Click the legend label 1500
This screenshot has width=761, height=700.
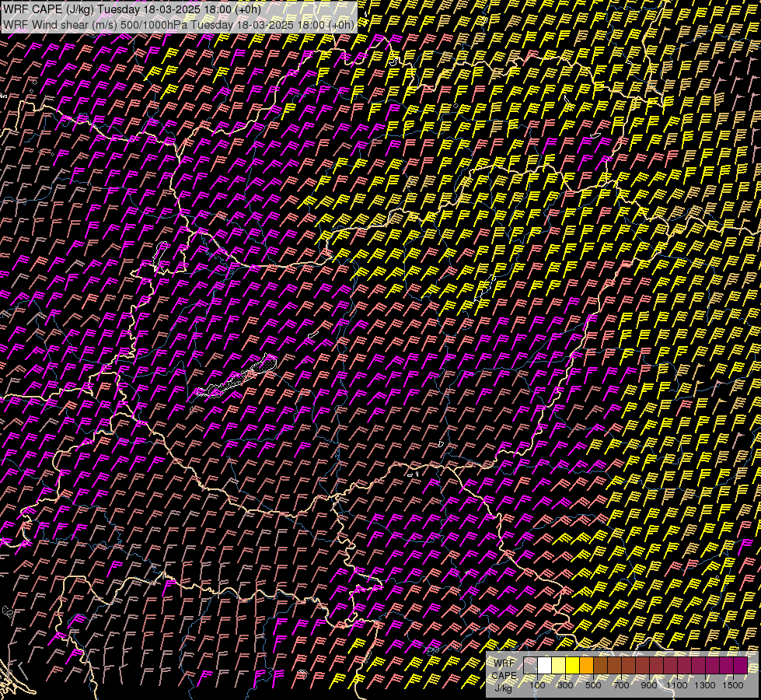(x=733, y=685)
